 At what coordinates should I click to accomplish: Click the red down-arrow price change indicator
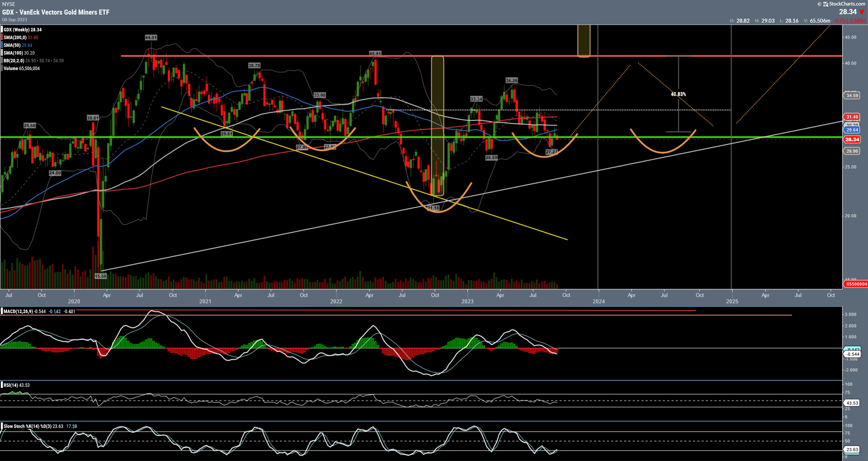coord(862,12)
